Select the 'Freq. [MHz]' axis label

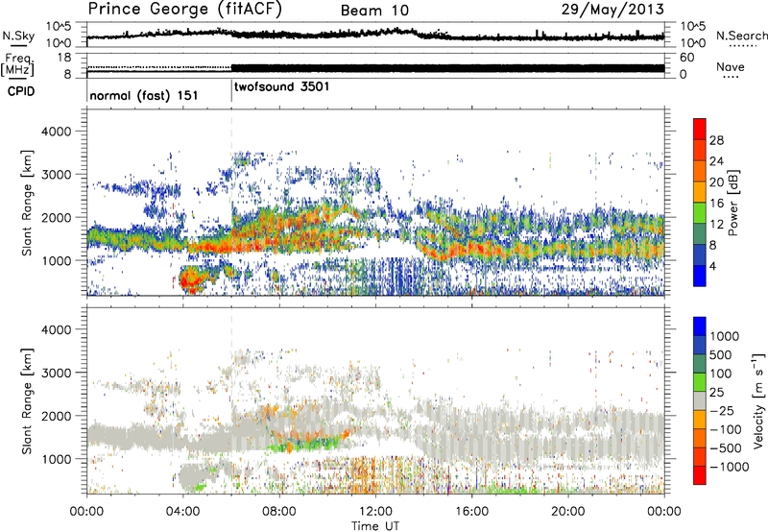tap(18, 65)
